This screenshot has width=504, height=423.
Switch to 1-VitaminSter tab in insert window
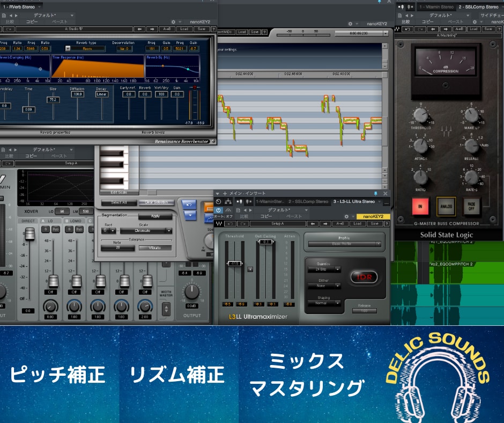270,201
